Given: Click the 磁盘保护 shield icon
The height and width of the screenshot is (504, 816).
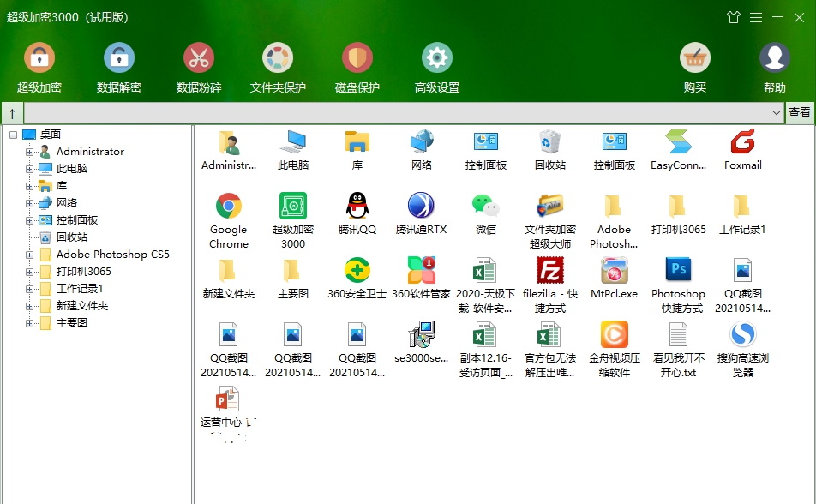Looking at the screenshot, I should (357, 58).
